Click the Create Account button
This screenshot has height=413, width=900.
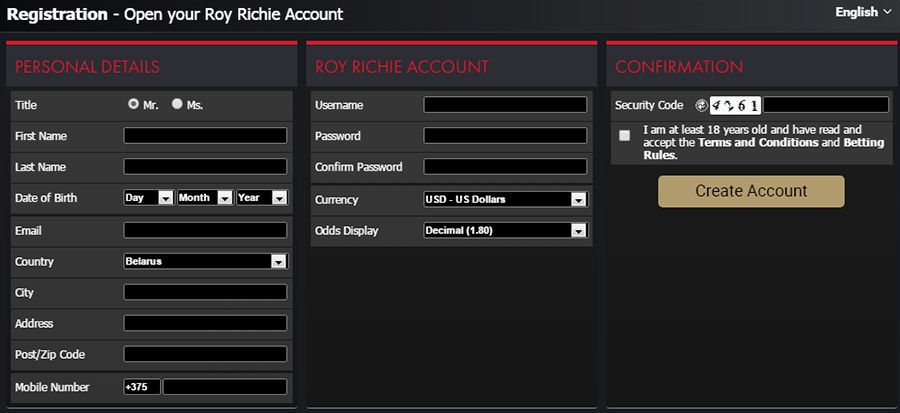[x=751, y=191]
